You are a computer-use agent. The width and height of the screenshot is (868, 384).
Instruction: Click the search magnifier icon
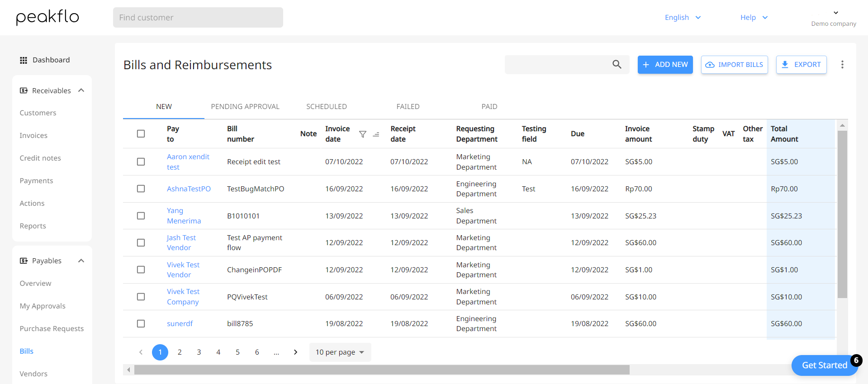tap(617, 64)
